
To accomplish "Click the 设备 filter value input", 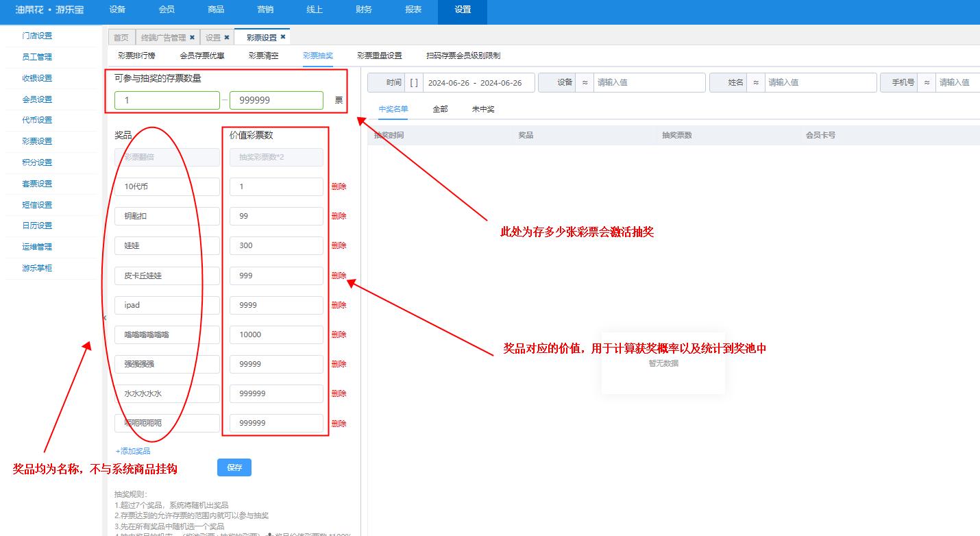I will point(649,82).
